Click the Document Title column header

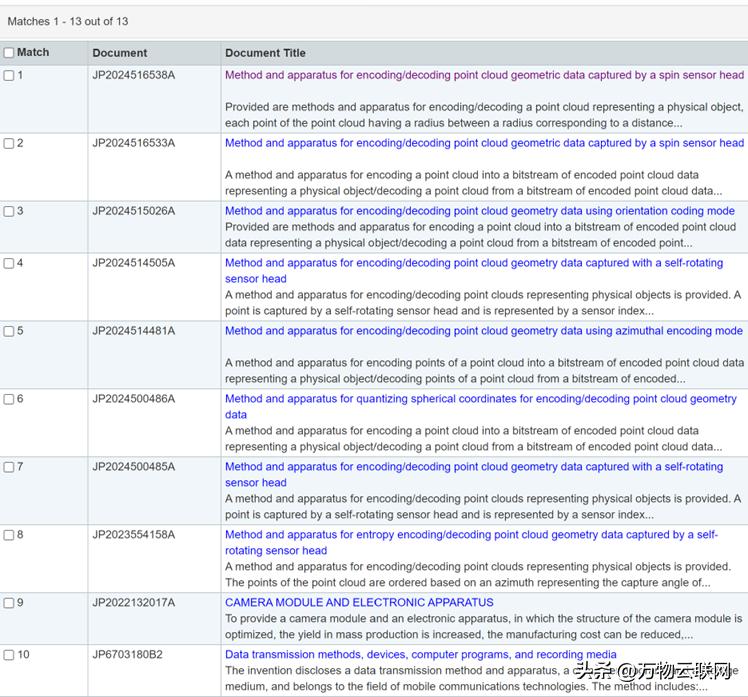(x=265, y=53)
